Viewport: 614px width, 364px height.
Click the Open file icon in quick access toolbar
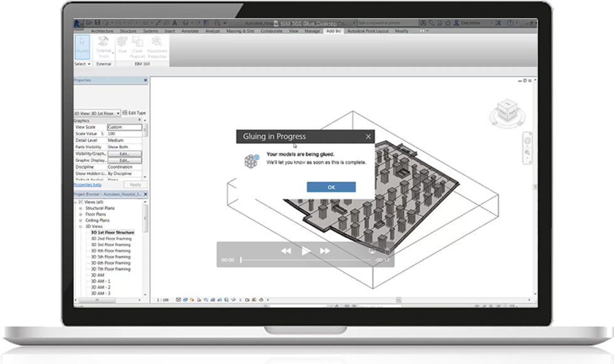click(x=89, y=23)
